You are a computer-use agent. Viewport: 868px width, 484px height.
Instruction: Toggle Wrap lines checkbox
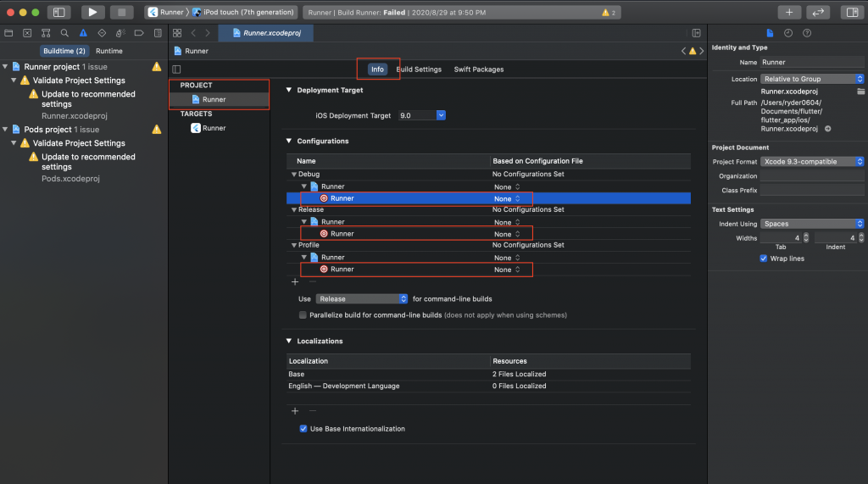pos(764,259)
